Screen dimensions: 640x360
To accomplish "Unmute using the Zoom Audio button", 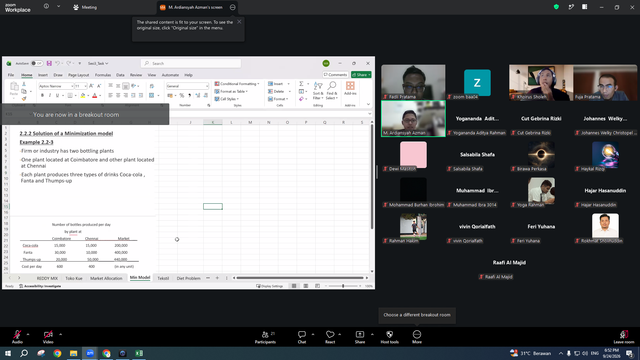I will tap(17, 337).
